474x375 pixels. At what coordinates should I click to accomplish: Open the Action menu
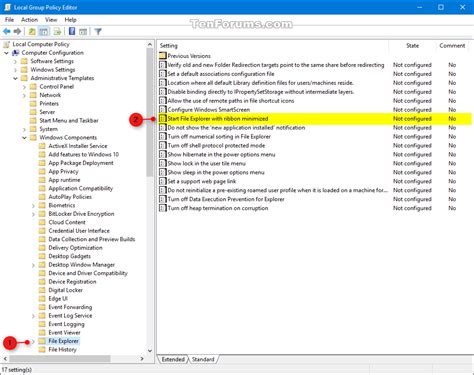point(29,20)
